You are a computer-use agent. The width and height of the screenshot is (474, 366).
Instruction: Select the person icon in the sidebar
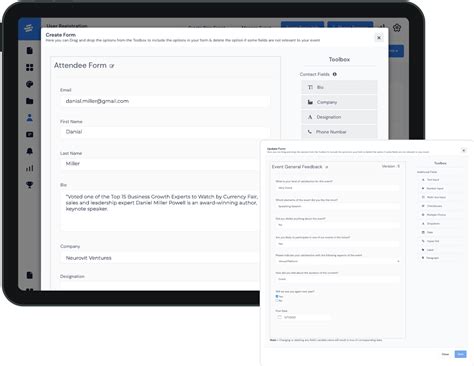click(x=30, y=118)
